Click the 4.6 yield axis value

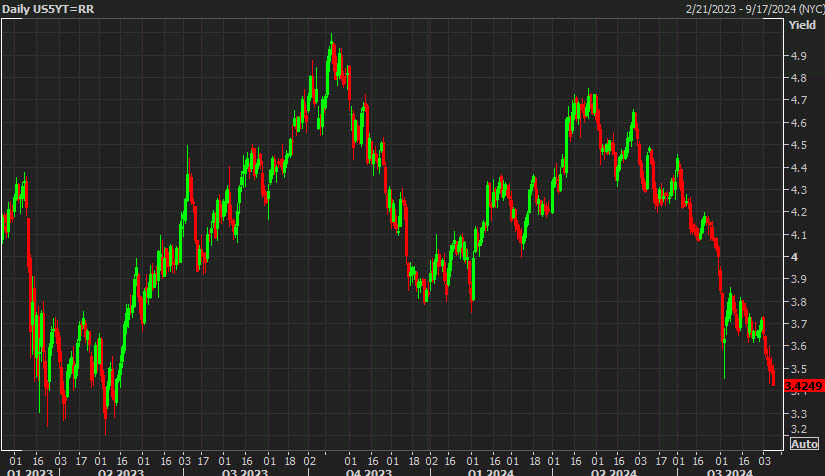point(799,123)
